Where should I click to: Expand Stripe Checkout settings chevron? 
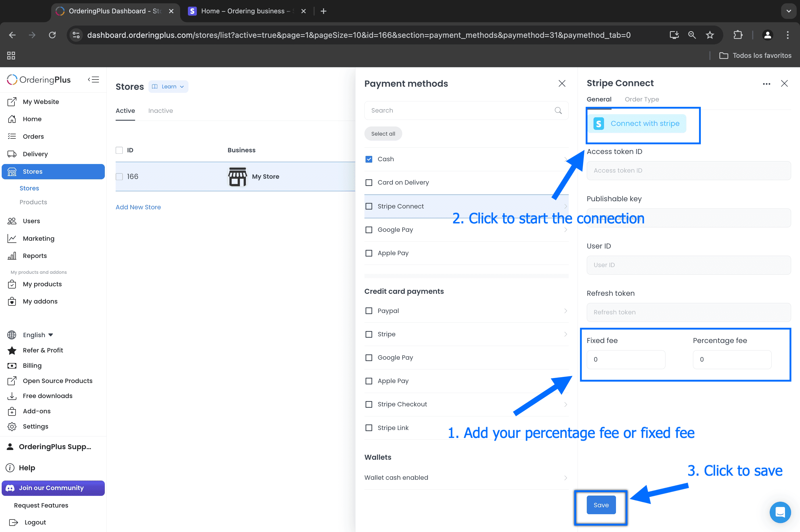tap(566, 404)
